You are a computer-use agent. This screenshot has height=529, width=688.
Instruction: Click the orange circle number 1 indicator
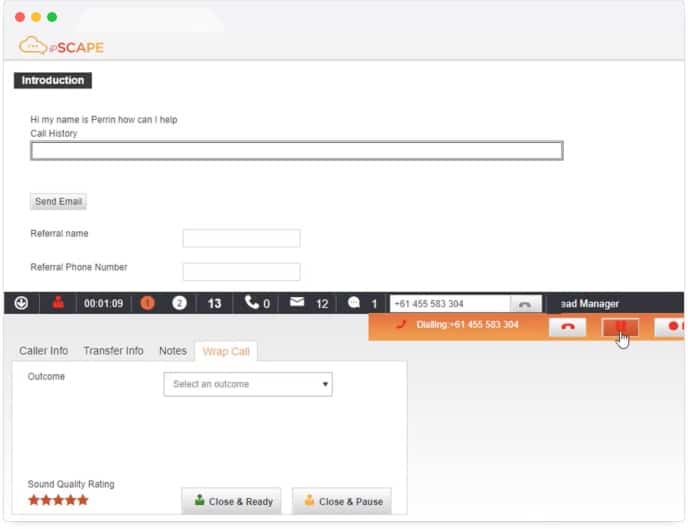[147, 303]
